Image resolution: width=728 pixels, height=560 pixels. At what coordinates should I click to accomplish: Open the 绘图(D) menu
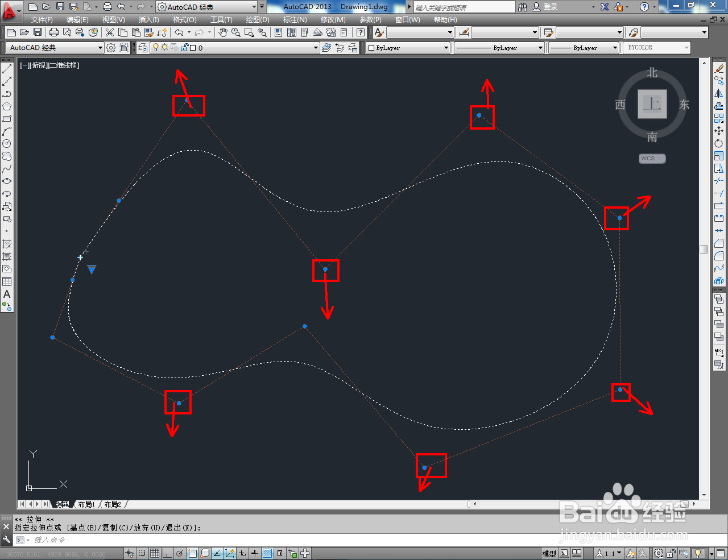tap(258, 19)
